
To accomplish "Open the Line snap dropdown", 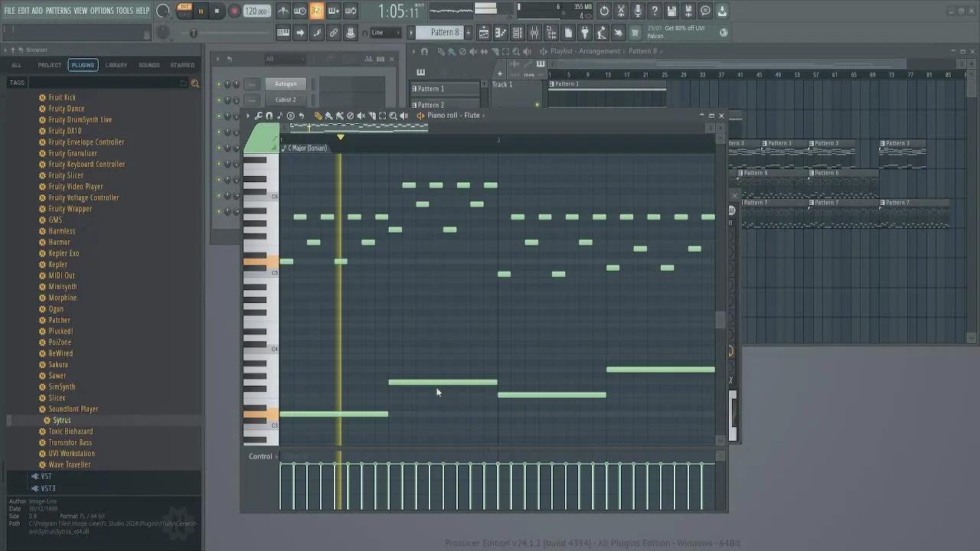I will 385,32.
